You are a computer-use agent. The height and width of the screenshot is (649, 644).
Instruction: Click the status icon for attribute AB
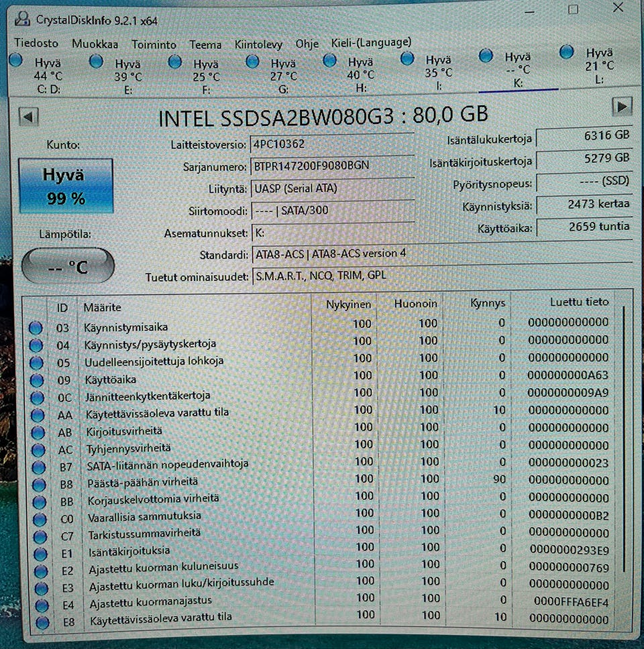tap(38, 432)
